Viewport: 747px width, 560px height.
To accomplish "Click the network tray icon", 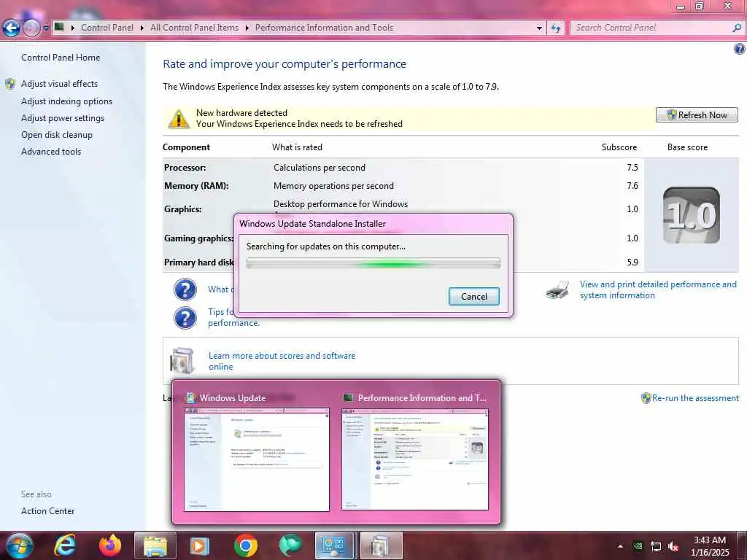I will tap(656, 547).
